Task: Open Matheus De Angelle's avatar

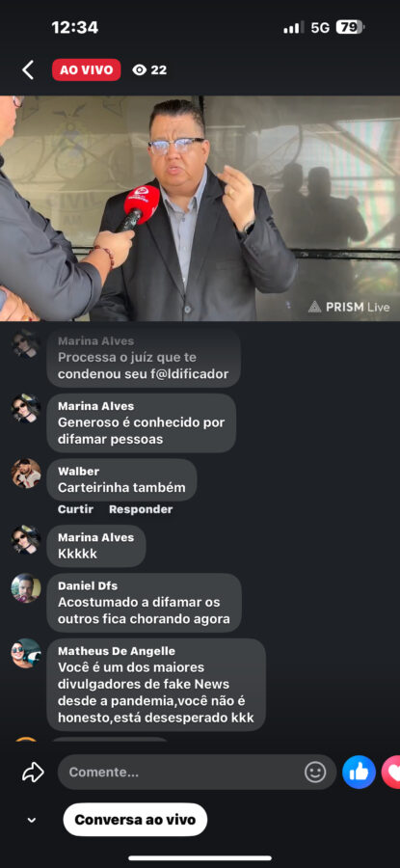Action: (x=26, y=653)
